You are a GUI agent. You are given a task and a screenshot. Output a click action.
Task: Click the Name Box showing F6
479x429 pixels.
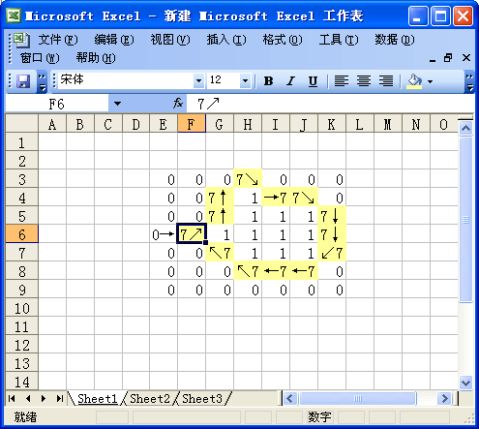pos(57,104)
